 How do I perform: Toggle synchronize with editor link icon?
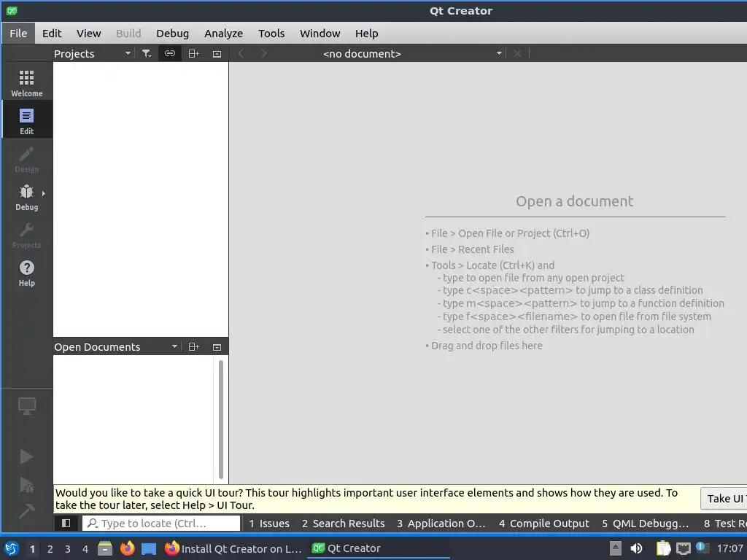tap(169, 54)
